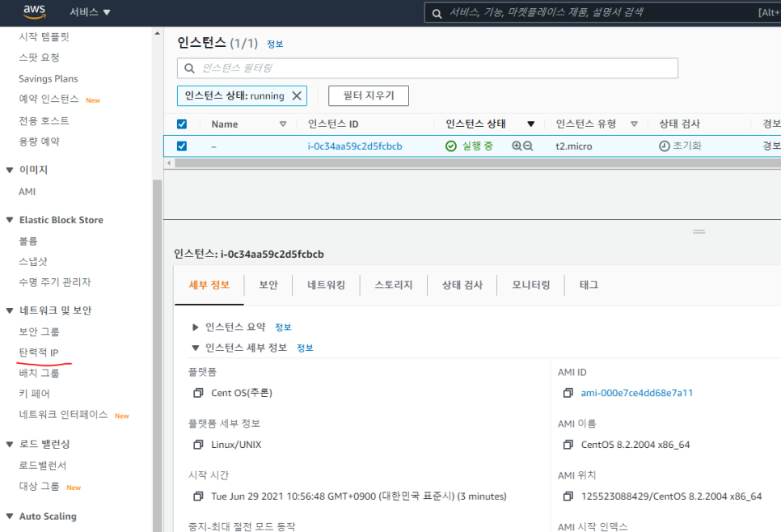Click 정보 link beside 인스턴스 세부 정보
Screen dimensions: 781x532
305,348
